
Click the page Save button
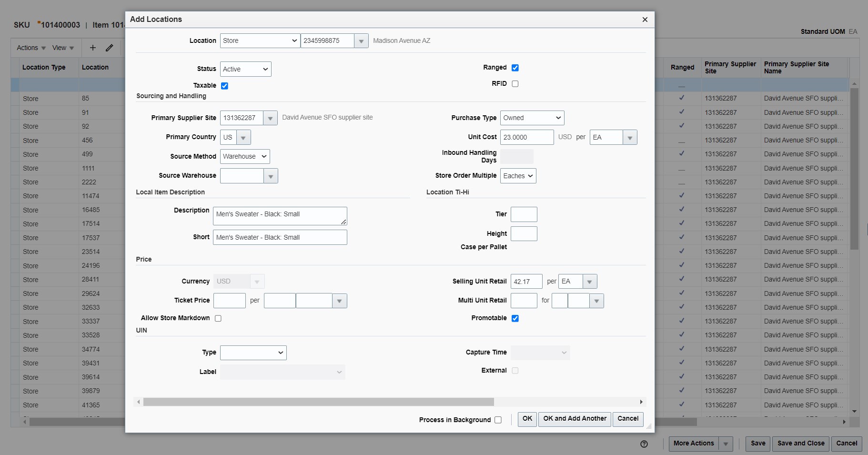[x=758, y=444]
